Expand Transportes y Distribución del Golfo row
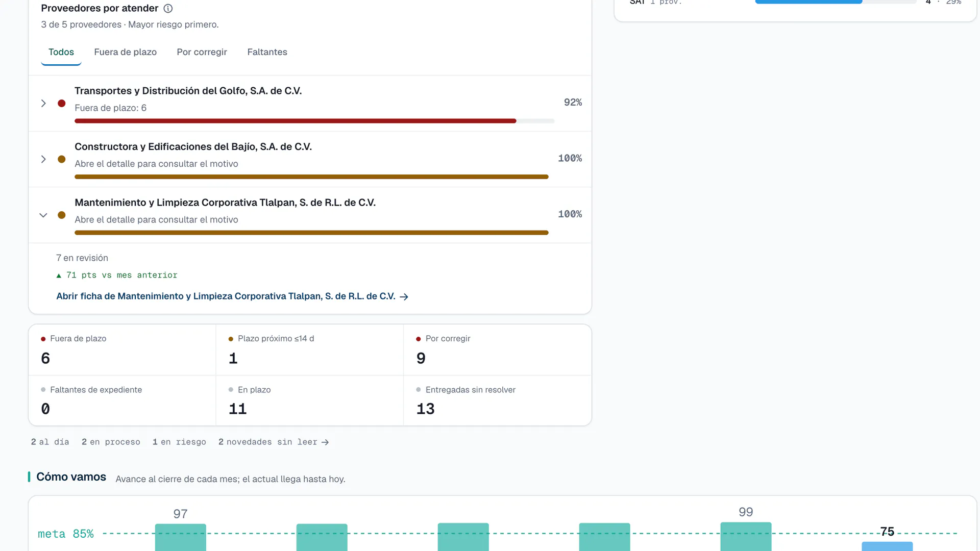Screen dimensions: 980x551 (x=43, y=104)
